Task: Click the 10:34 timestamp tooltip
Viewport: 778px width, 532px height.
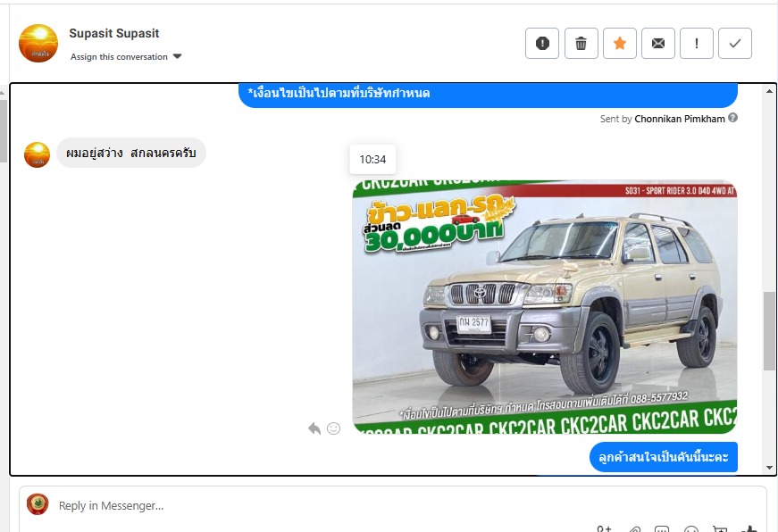Action: point(372,160)
